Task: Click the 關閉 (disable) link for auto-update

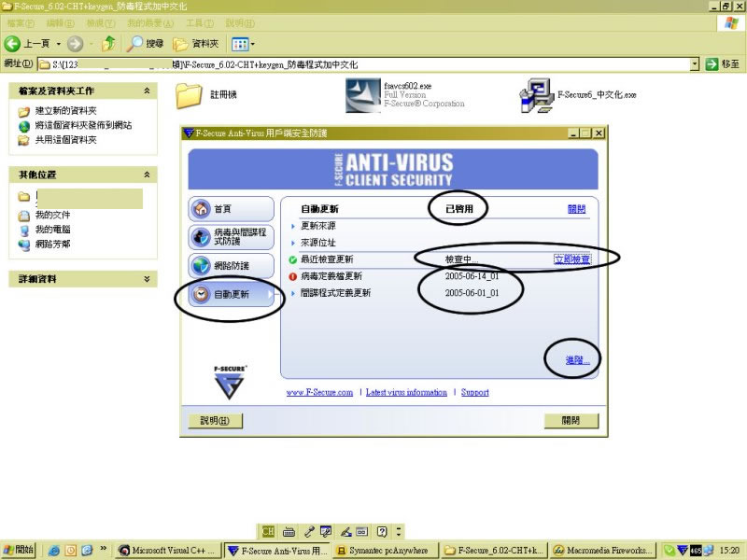Action: (576, 209)
